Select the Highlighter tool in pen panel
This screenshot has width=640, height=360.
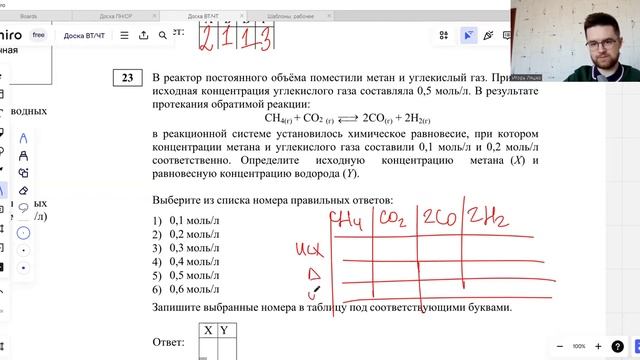[23, 156]
